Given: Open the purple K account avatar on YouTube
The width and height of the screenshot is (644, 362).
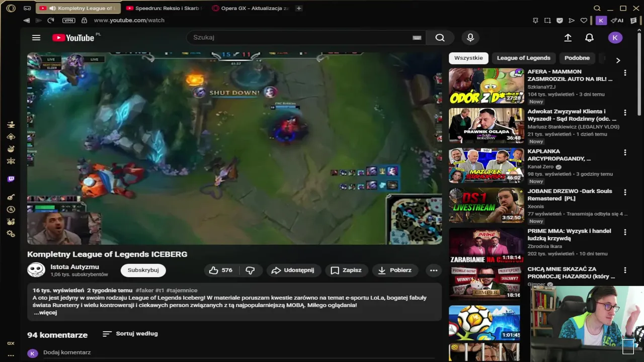Looking at the screenshot, I should click(615, 38).
